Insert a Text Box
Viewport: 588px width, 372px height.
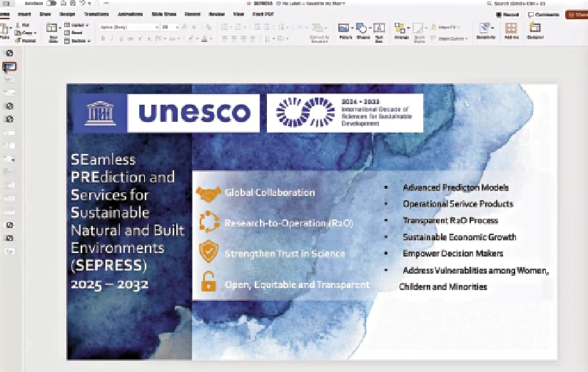pyautogui.click(x=379, y=29)
